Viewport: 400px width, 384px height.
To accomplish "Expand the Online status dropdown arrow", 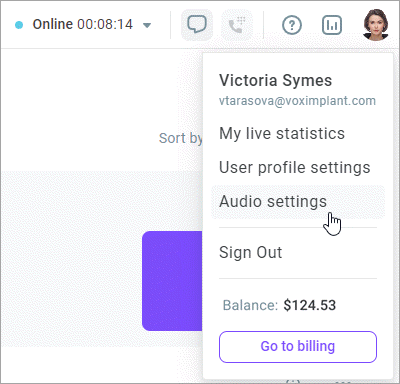I will tap(147, 25).
